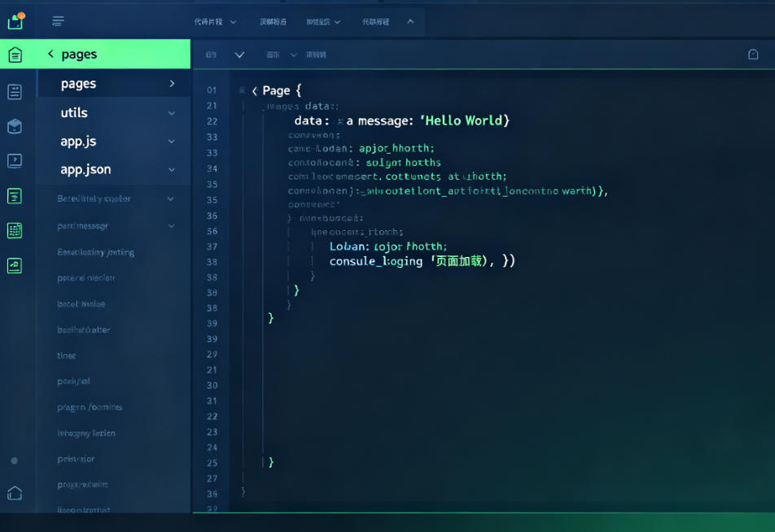The height and width of the screenshot is (532, 775).
Task: Open the hamburger menu icon
Action: [58, 21]
